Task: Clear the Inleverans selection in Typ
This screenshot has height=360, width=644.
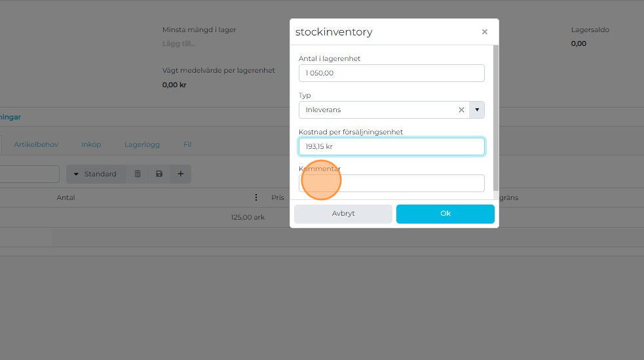Action: point(461,110)
